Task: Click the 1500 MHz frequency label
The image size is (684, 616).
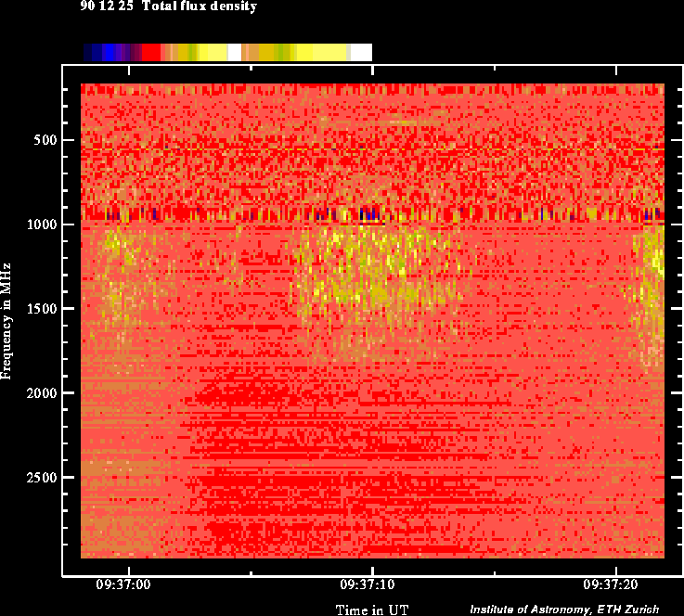Action: tap(42, 309)
